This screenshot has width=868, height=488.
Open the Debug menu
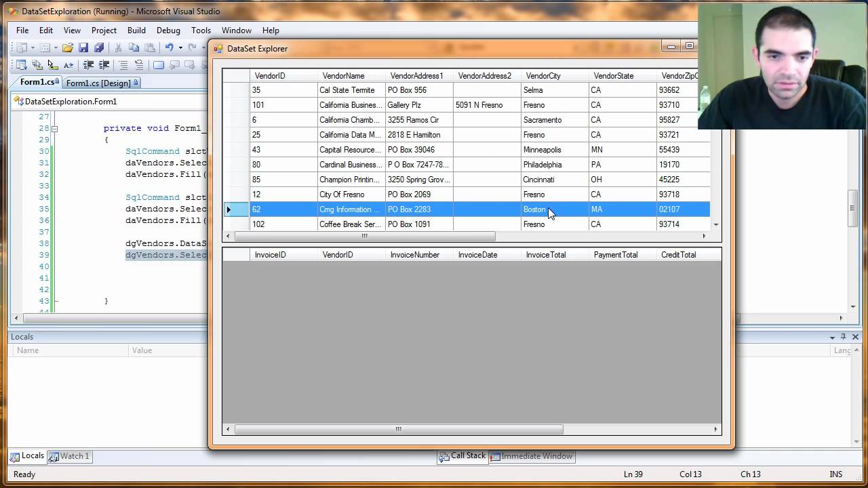[x=168, y=30]
